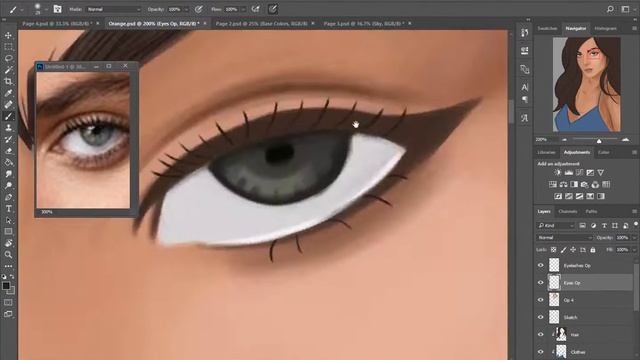The image size is (640, 360).
Task: Select the Smudge tool
Action: click(8, 174)
